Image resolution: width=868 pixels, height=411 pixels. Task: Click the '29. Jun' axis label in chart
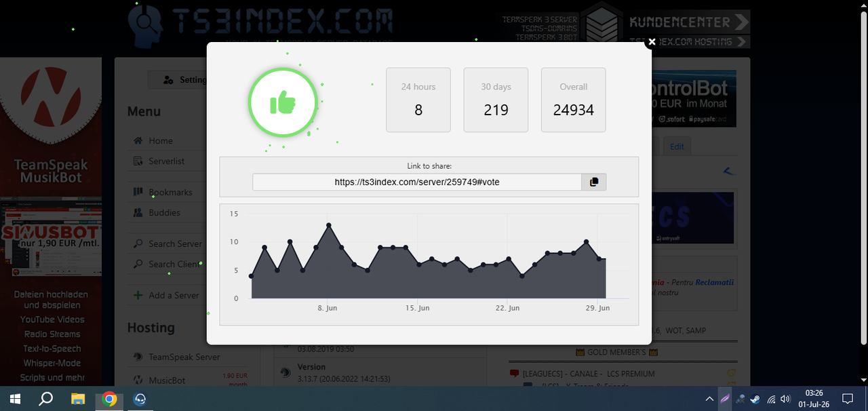(597, 308)
